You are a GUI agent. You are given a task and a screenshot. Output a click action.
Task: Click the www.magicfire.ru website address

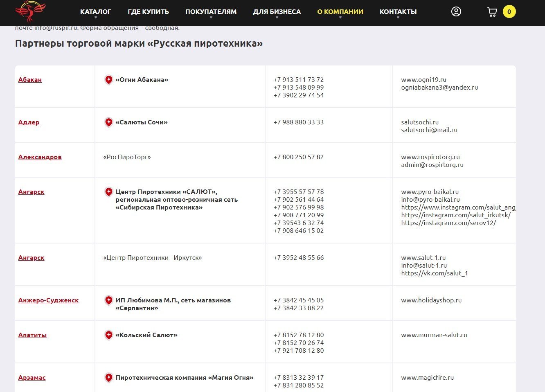[x=428, y=378]
